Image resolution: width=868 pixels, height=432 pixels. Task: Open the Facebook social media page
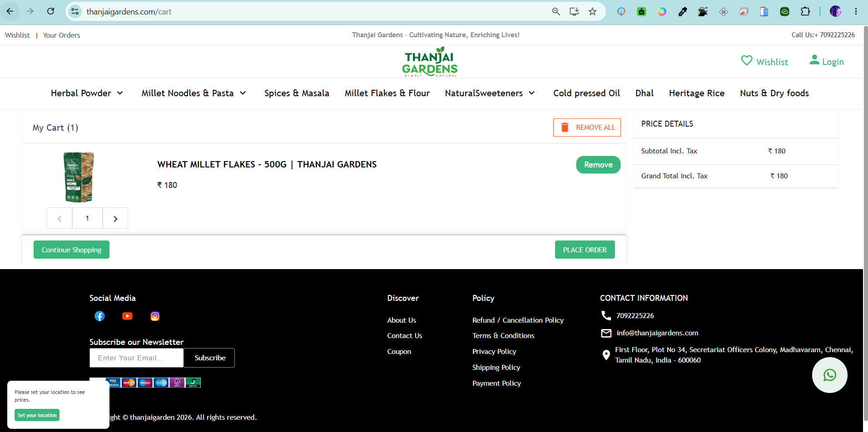tap(99, 316)
